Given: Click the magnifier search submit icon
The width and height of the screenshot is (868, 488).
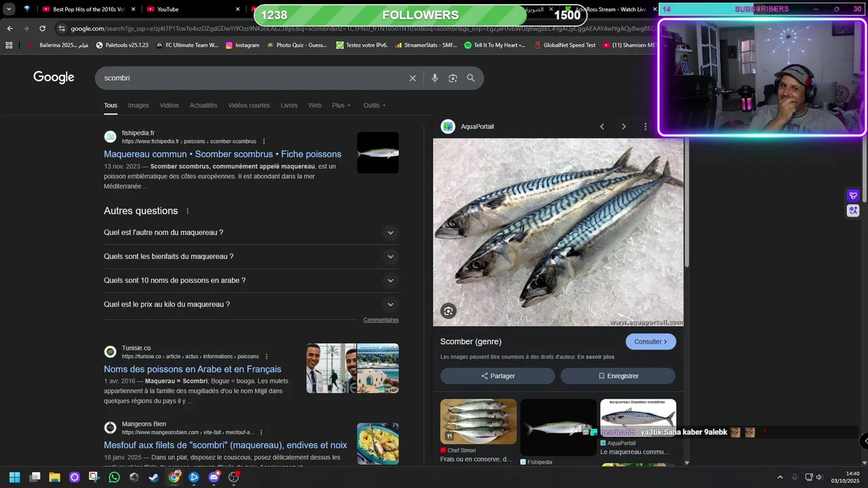Looking at the screenshot, I should point(471,78).
